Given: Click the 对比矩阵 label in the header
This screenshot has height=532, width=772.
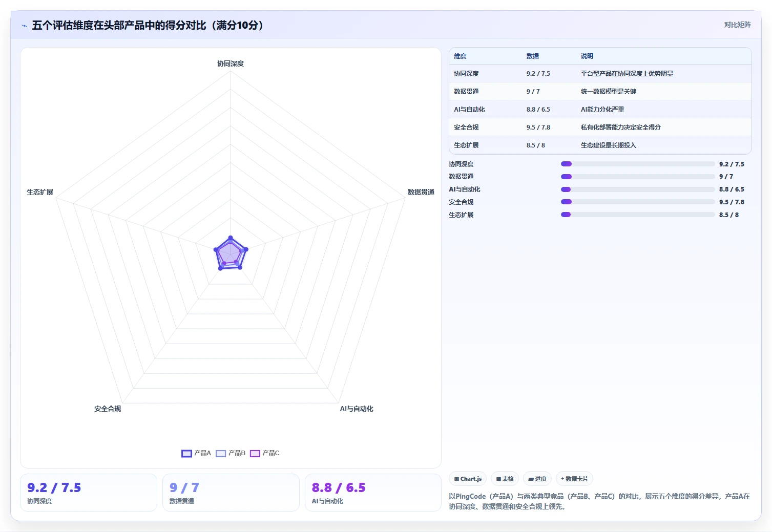Looking at the screenshot, I should 737,25.
